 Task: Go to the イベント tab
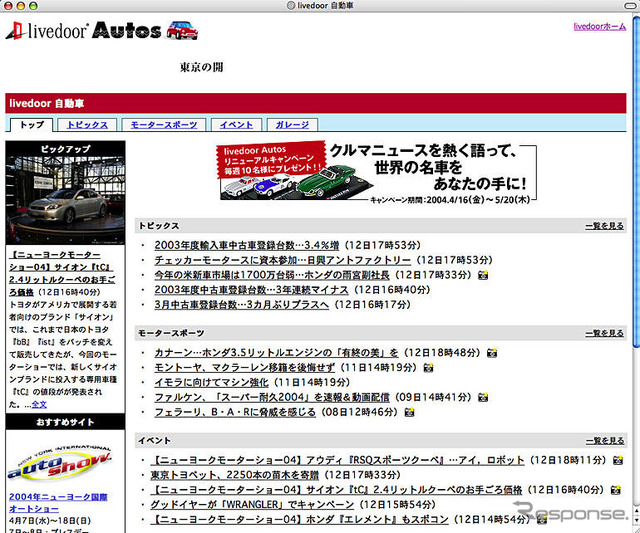[x=236, y=125]
